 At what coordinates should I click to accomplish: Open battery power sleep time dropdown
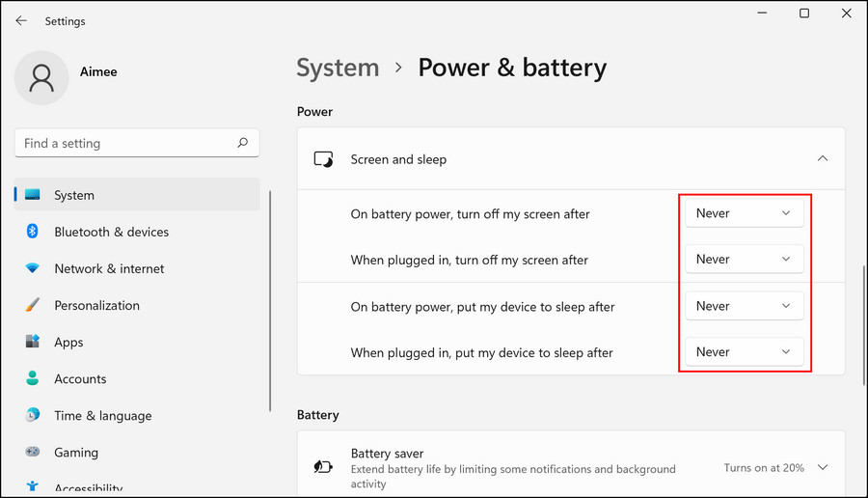click(x=744, y=306)
